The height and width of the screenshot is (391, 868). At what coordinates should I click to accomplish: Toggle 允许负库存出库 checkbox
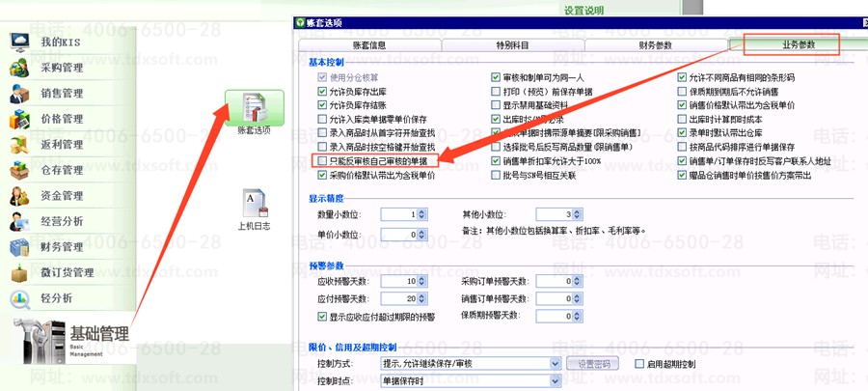click(x=322, y=92)
